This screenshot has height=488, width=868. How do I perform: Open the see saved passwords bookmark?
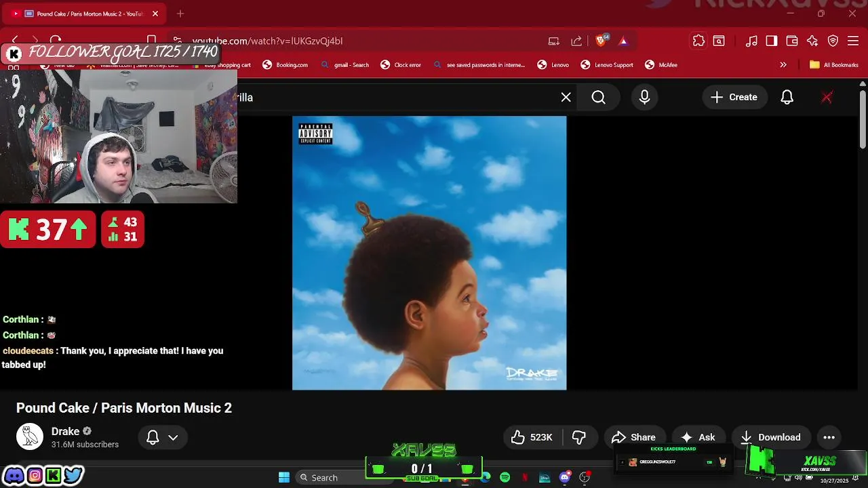click(479, 65)
